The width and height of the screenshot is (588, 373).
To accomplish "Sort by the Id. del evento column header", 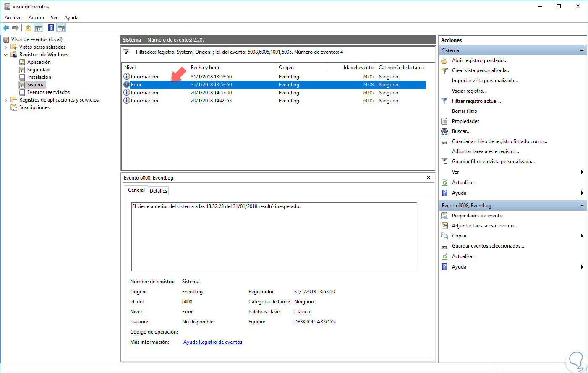I will 351,68.
